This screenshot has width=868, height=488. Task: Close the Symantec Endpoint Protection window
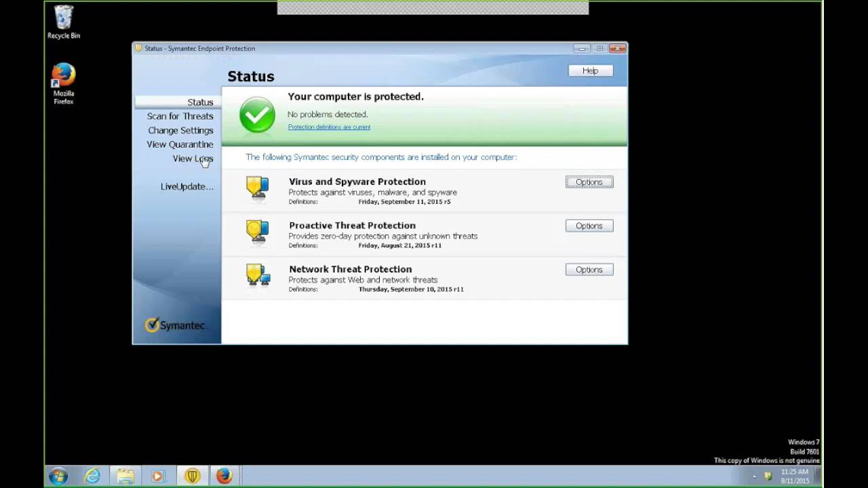pos(617,48)
